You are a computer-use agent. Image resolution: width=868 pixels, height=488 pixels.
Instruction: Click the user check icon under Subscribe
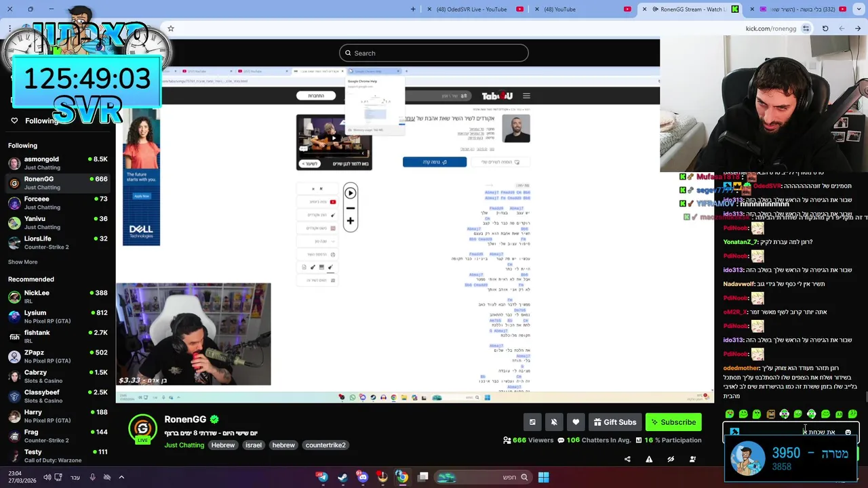click(692, 459)
